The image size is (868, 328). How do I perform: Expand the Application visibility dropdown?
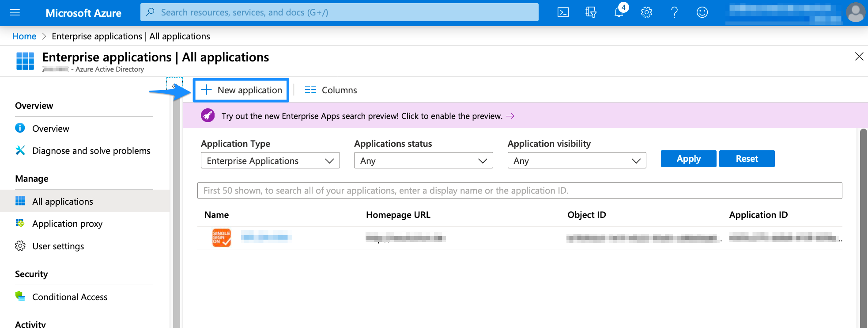(x=577, y=160)
